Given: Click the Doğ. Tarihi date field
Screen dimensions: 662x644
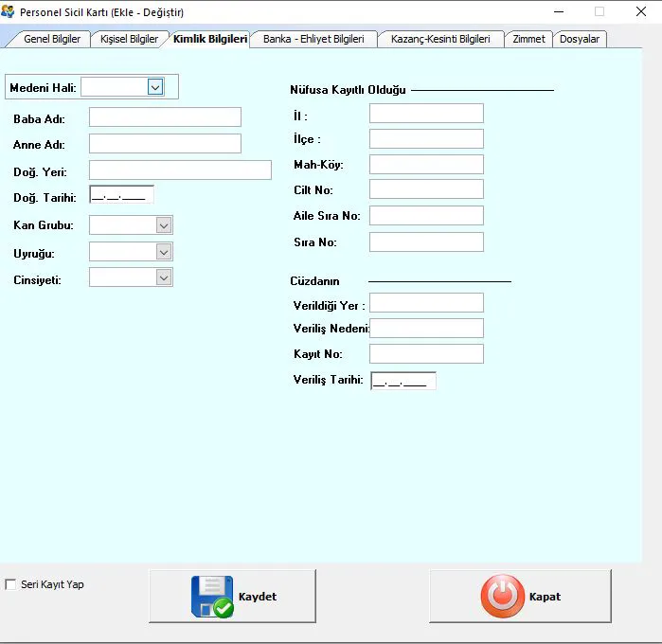Looking at the screenshot, I should point(121,196).
